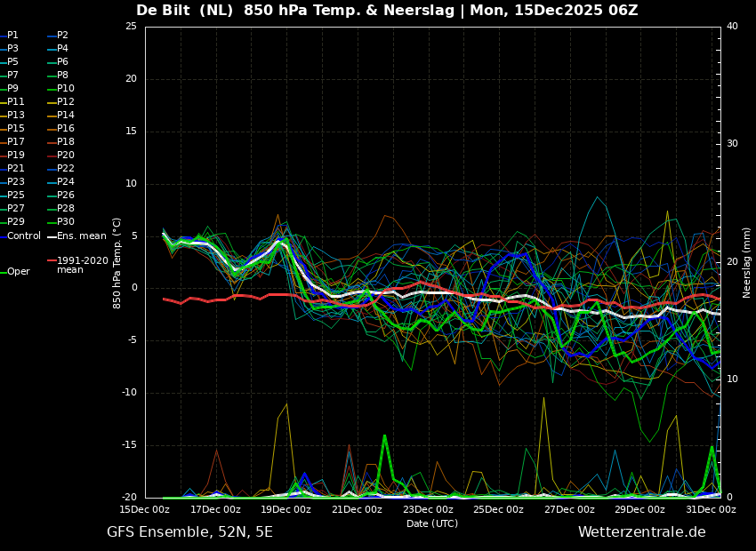The image size is (756, 551).
Task: Pick P24 from the legend
Action: pyautogui.click(x=66, y=181)
